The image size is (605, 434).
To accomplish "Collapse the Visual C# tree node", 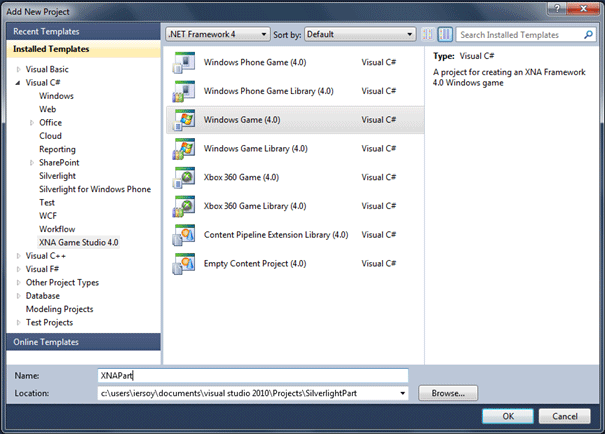I will 18,83.
